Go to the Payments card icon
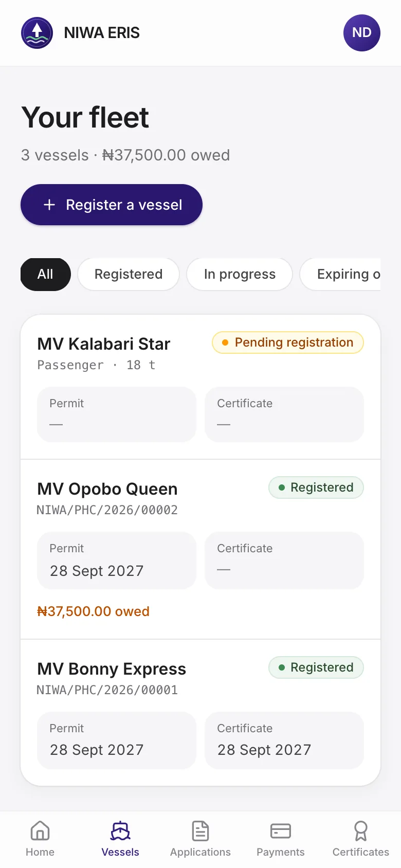401x868 pixels. coord(281,830)
